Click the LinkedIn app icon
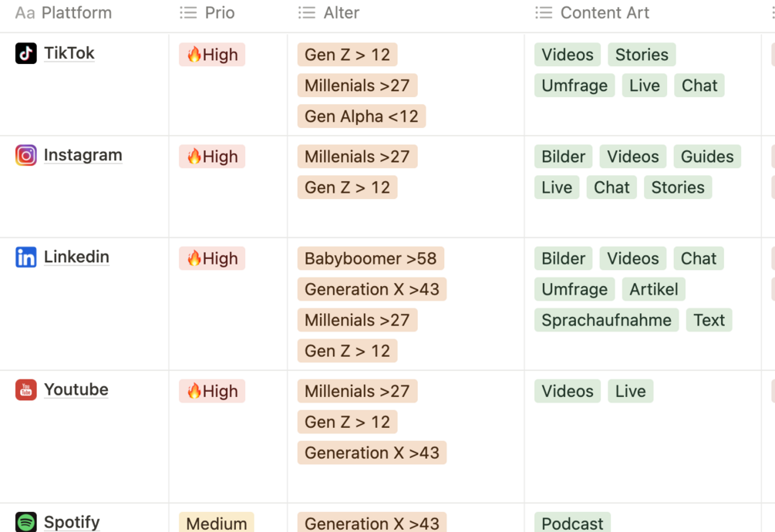775x532 pixels. [24, 257]
